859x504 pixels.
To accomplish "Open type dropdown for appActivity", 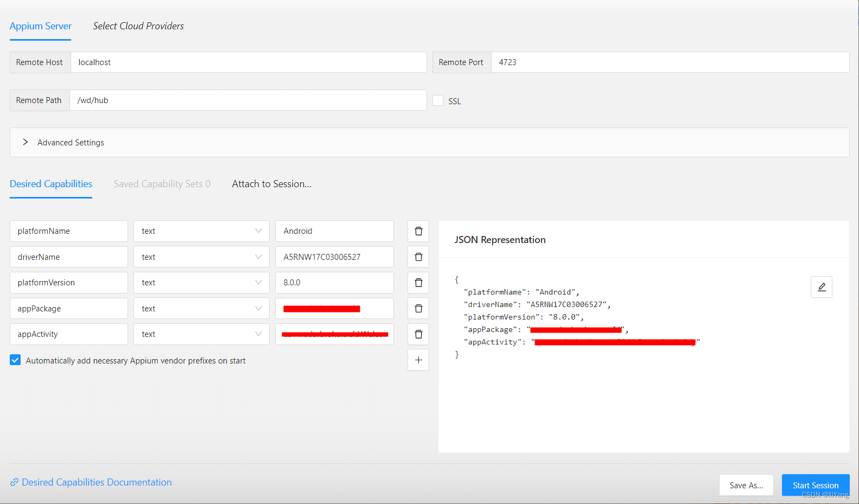I will click(x=201, y=334).
